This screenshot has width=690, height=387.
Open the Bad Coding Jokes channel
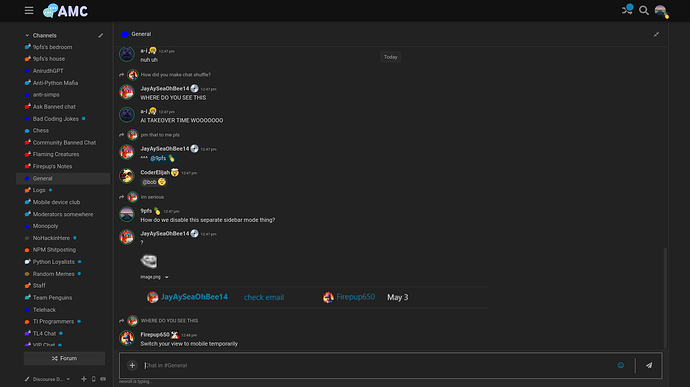[x=63, y=119]
